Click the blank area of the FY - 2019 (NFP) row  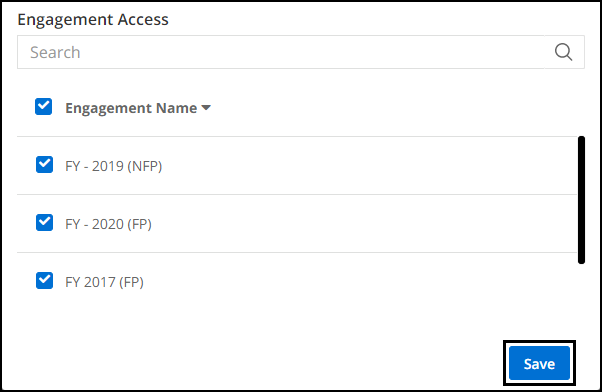(369, 166)
